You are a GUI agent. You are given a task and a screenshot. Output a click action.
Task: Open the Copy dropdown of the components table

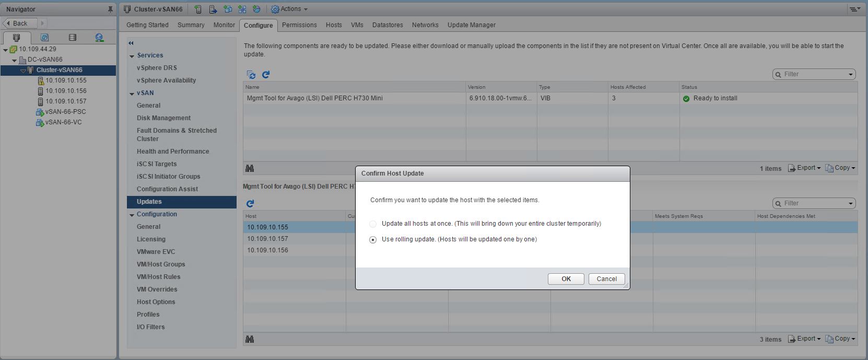tap(840, 168)
